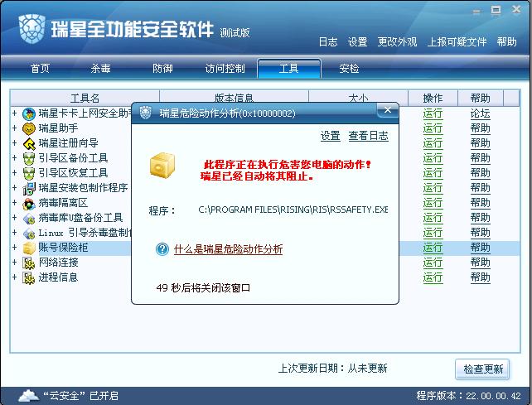Expand the 病毒隔离区 row
Image resolution: width=532 pixels, height=405 pixels.
click(x=15, y=202)
